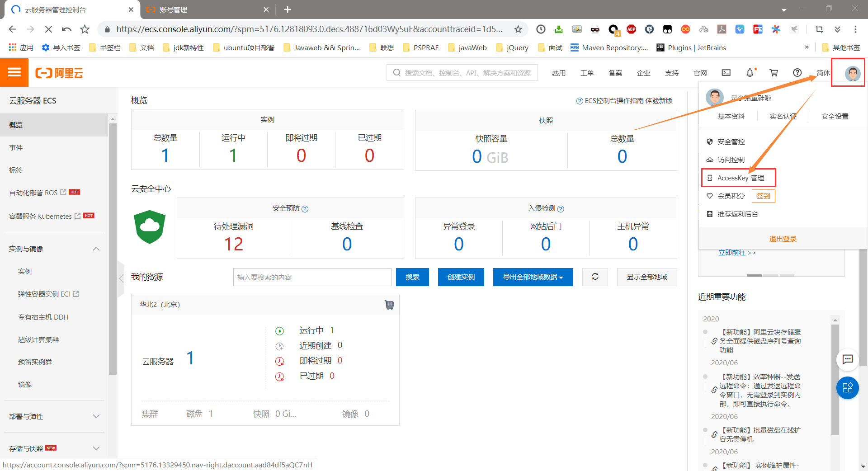868x471 pixels.
Task: Click sidebar vertical scrollbar
Action: tap(113, 249)
